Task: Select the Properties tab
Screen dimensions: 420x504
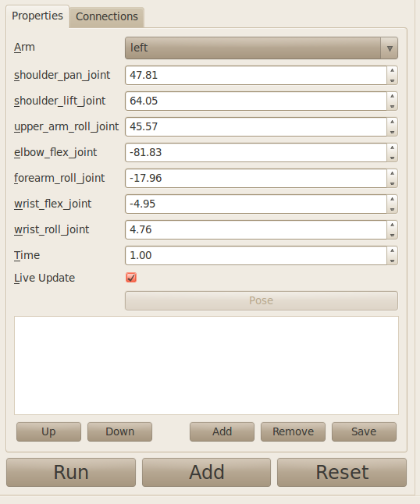Action: 37,16
